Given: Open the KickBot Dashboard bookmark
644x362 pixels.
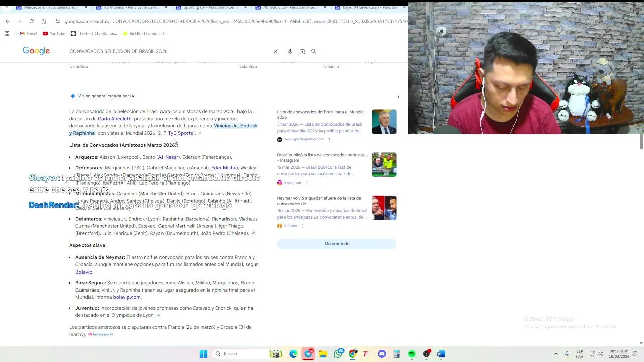Looking at the screenshot, I should coord(143,33).
